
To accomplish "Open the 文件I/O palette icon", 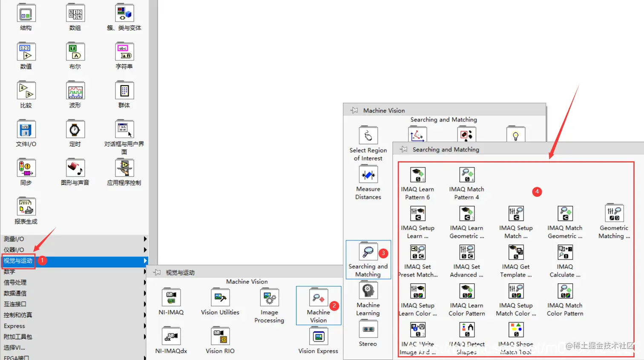I will tap(26, 130).
